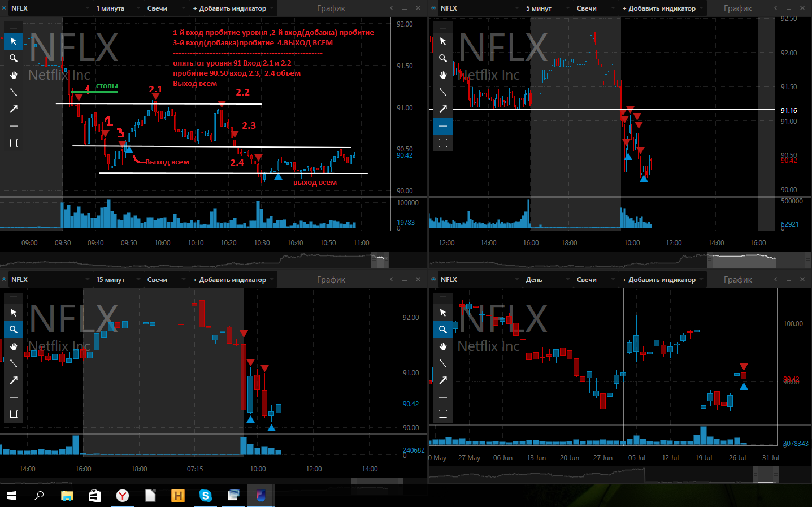The image size is (812, 507).
Task: Enable the zoom magnifier in the 5 минут chart
Action: pyautogui.click(x=443, y=58)
